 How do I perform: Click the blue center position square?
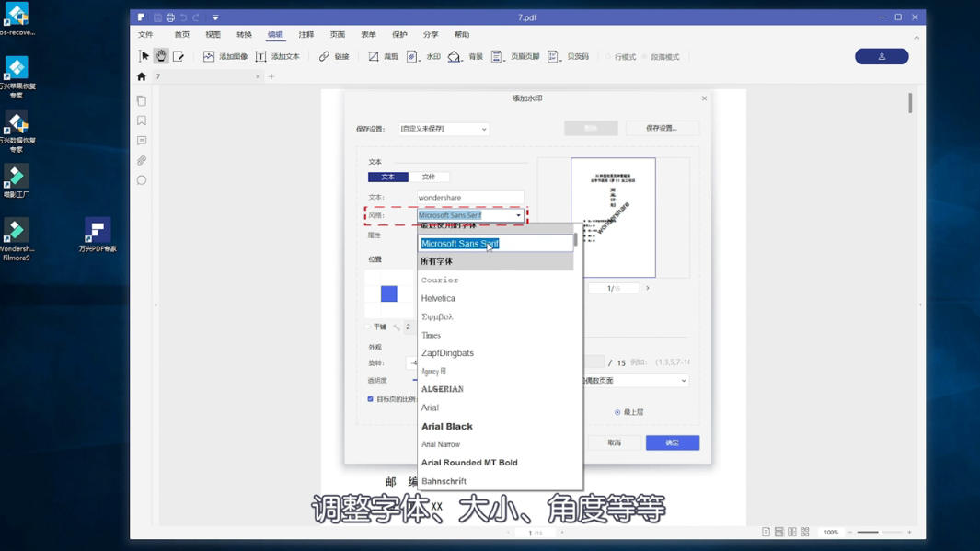click(388, 293)
